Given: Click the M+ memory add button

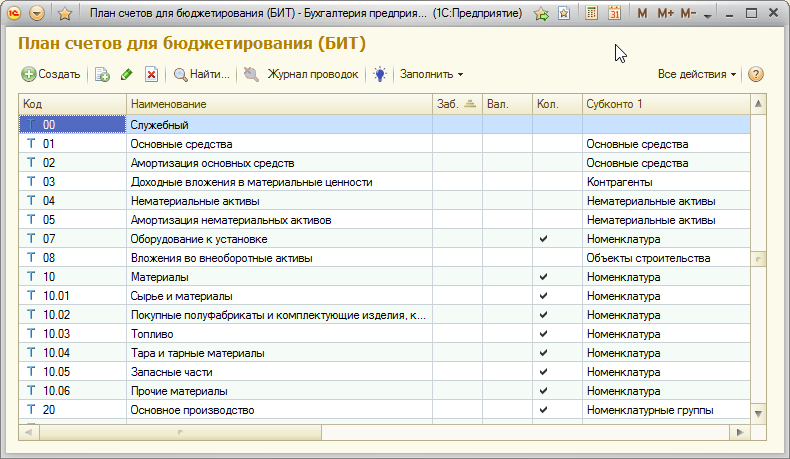Looking at the screenshot, I should [x=666, y=14].
